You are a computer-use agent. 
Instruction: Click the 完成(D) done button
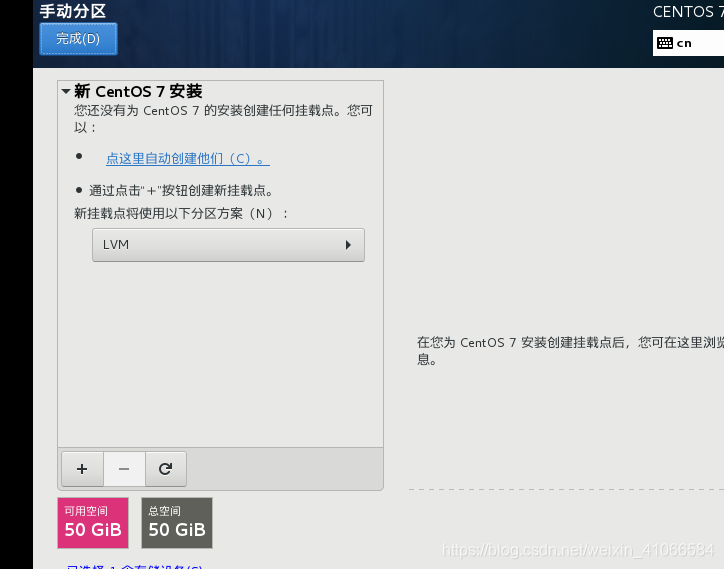click(x=78, y=39)
